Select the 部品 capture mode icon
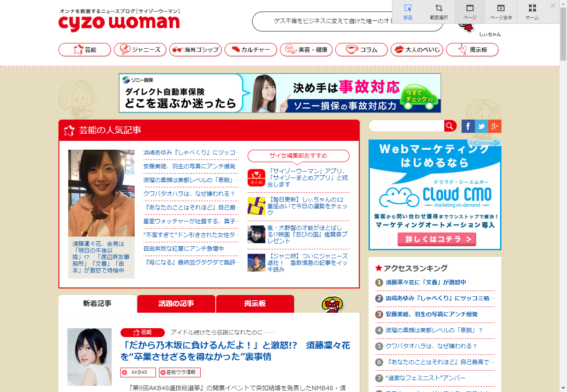The width and height of the screenshot is (567, 392). 408,12
